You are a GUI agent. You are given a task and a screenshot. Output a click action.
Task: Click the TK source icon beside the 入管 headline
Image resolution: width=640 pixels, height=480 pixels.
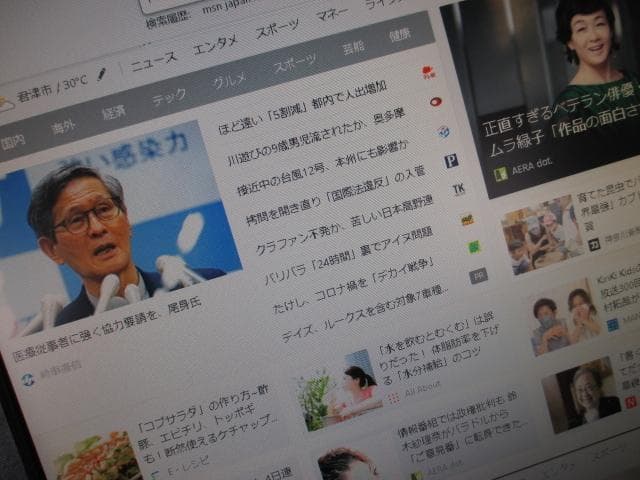[459, 188]
